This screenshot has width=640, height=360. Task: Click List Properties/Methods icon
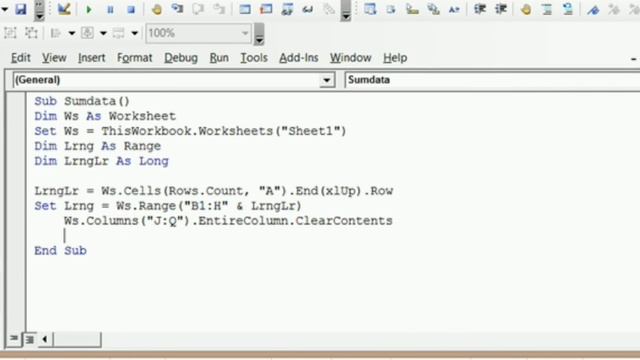point(370,9)
